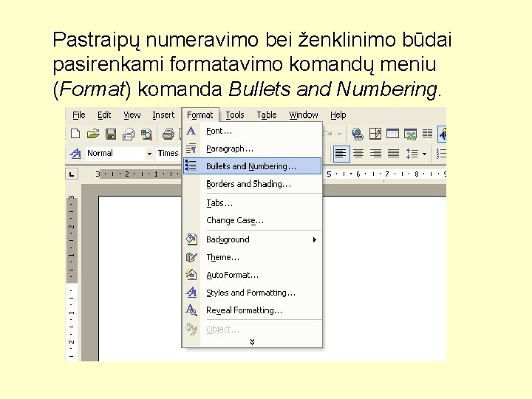Viewport: 532px width, 399px height.
Task: Choose Theme... from the Format menu
Action: [252, 257]
